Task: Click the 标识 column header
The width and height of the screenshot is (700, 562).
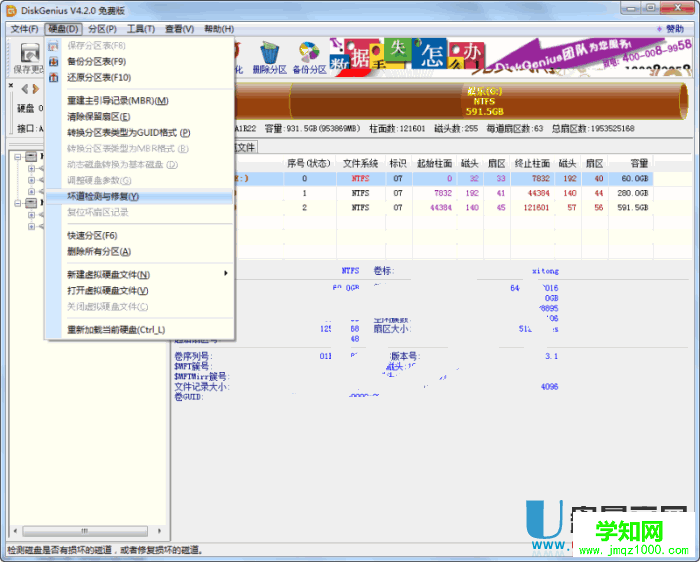Action: [x=398, y=163]
